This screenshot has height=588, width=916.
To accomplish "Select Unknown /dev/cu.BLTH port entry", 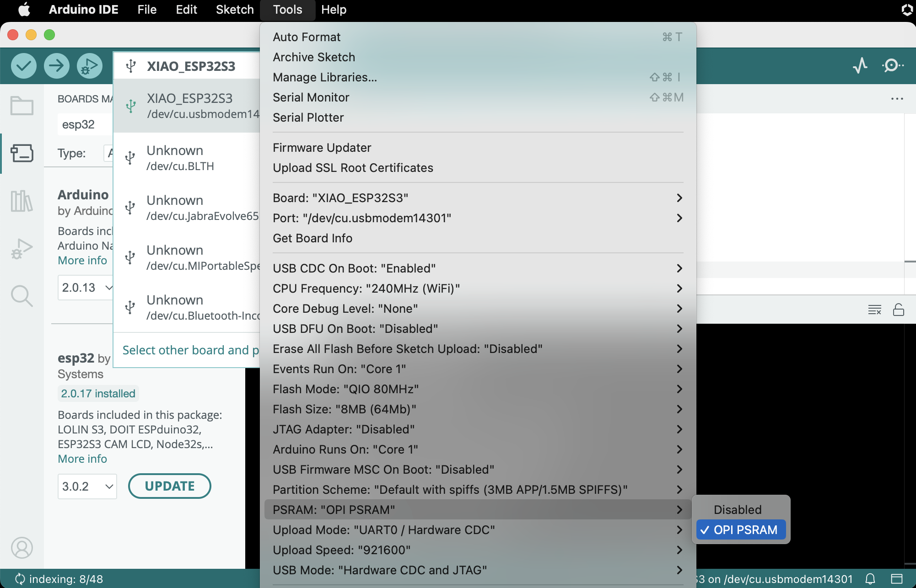I will tap(187, 158).
